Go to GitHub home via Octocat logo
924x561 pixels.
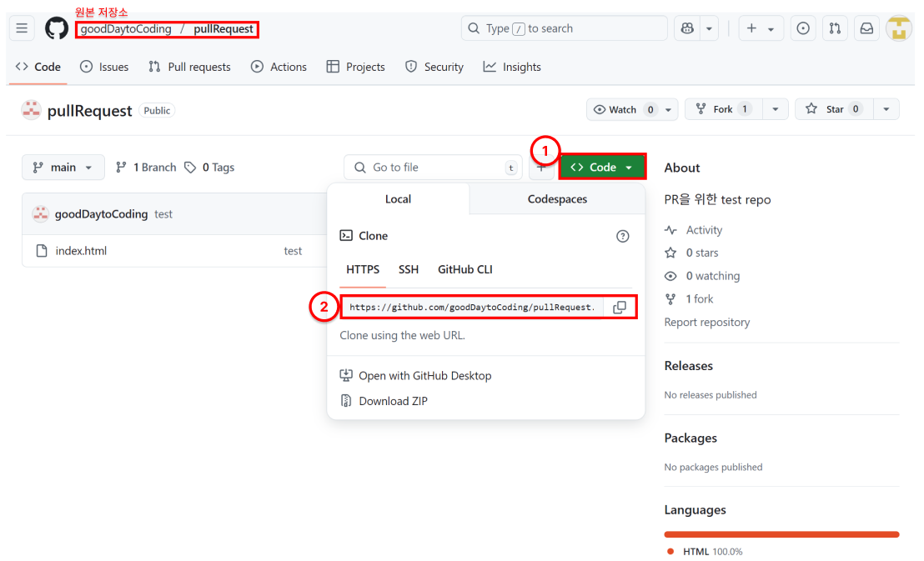(57, 28)
